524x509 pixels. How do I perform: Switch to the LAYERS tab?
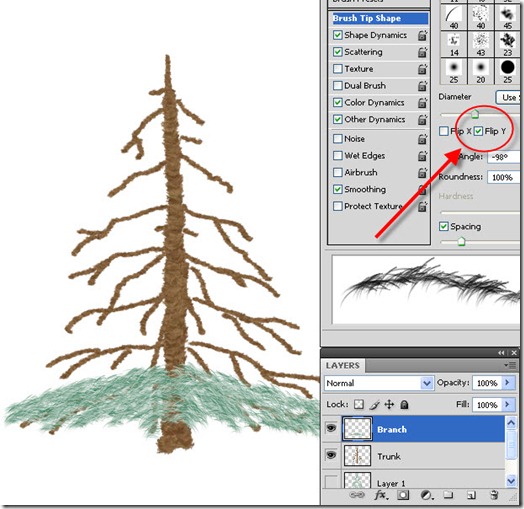(x=343, y=366)
